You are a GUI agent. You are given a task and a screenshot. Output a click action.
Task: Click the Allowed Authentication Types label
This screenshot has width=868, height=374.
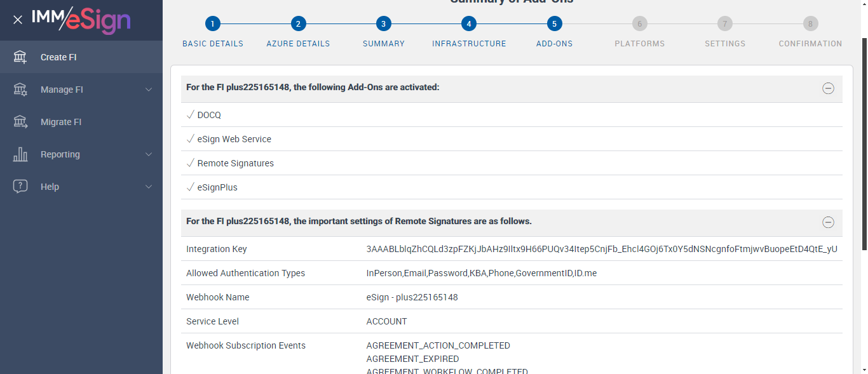click(x=245, y=273)
